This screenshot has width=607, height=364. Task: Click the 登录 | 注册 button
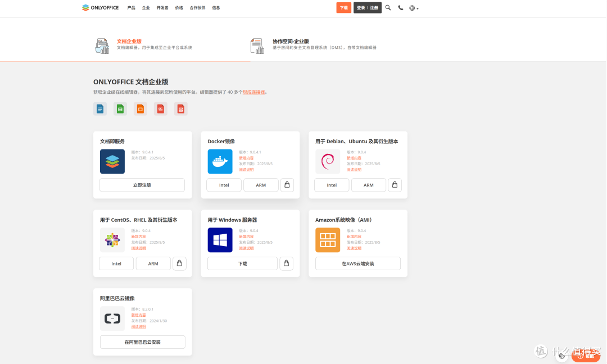click(x=368, y=8)
